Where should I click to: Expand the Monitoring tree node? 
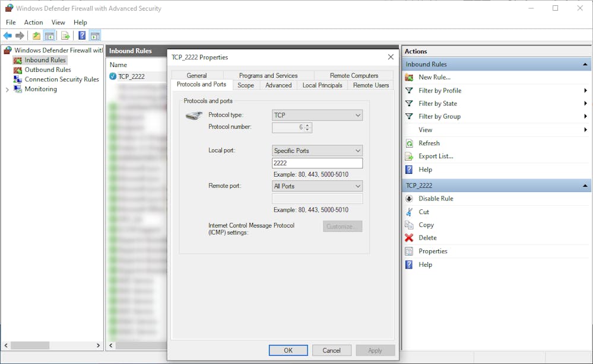[7, 90]
